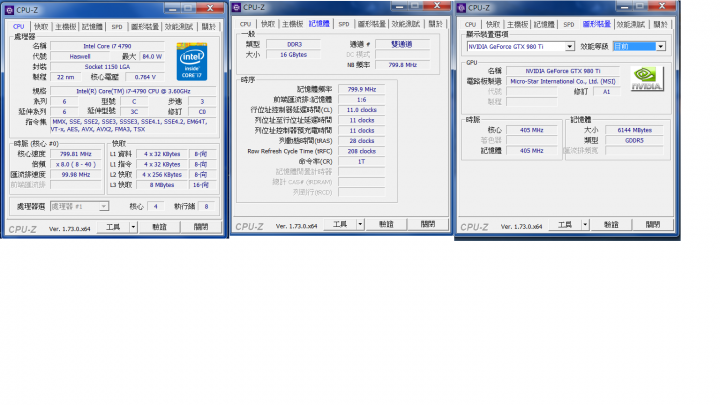Screen dimensions: 720x405
Task: Select 圖形裝置 tab in memory window
Action: [371, 24]
